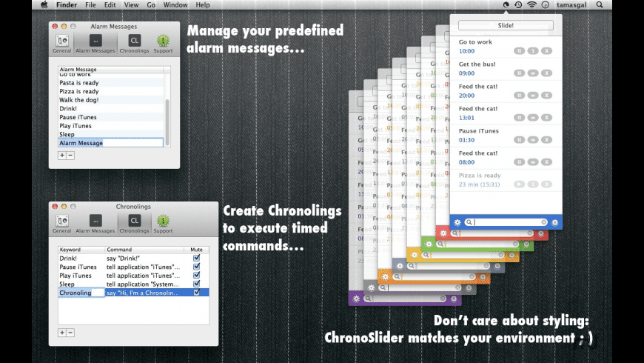Image resolution: width=644 pixels, height=363 pixels.
Task: Open the Window menu
Action: [175, 5]
